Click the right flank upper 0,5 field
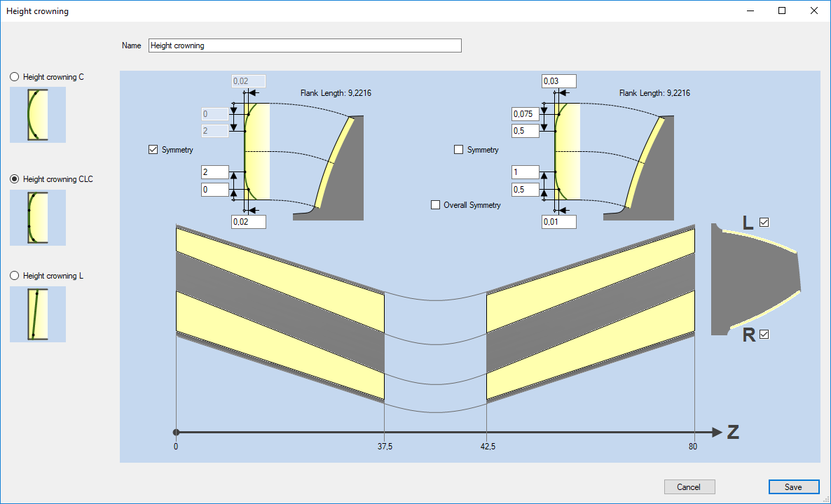Viewport: 831px width, 504px height. click(x=526, y=131)
